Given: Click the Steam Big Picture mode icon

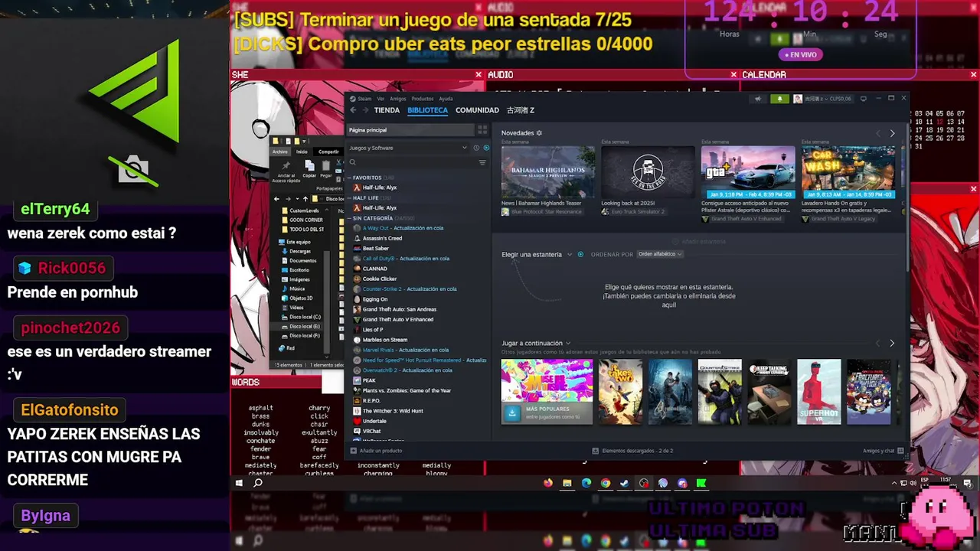Looking at the screenshot, I should click(x=864, y=99).
